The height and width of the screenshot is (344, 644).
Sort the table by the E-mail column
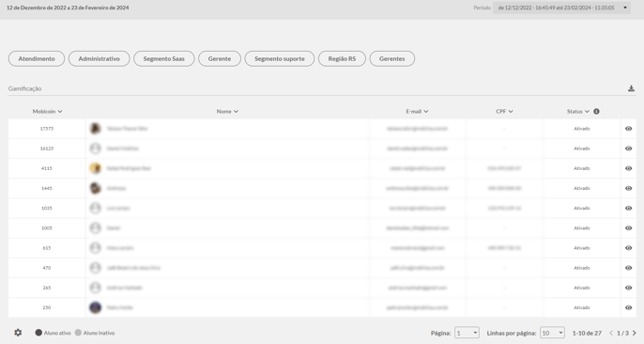pos(417,112)
